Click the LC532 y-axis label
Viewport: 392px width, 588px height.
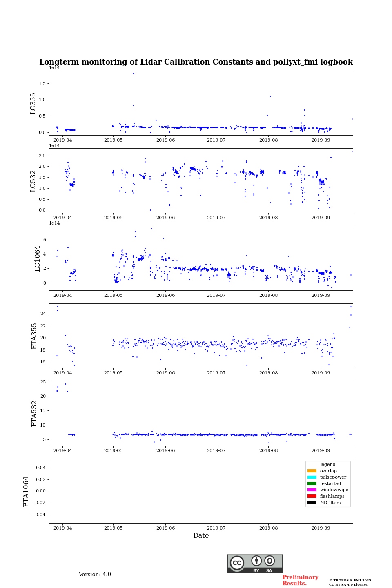33,181
